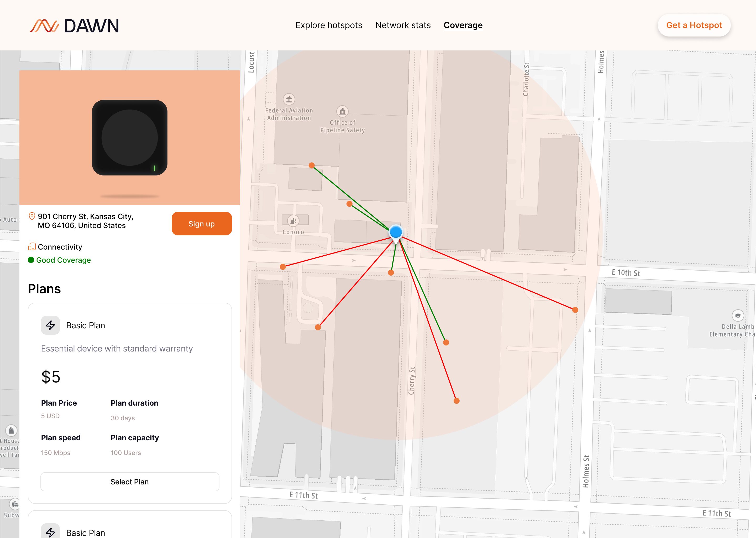Click the '5 USD' plan price value
The height and width of the screenshot is (538, 756).
pos(50,416)
